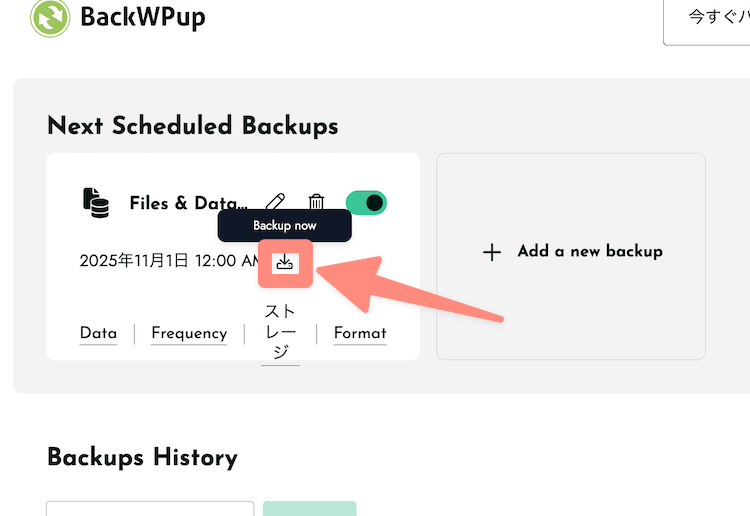750x516 pixels.
Task: Click the "Add a new backup" label
Action: point(590,251)
